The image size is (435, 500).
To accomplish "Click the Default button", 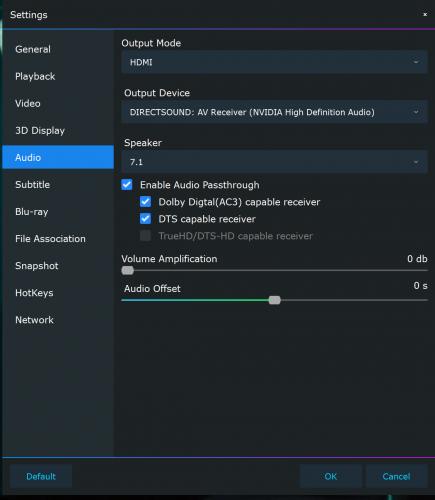I will (x=41, y=476).
